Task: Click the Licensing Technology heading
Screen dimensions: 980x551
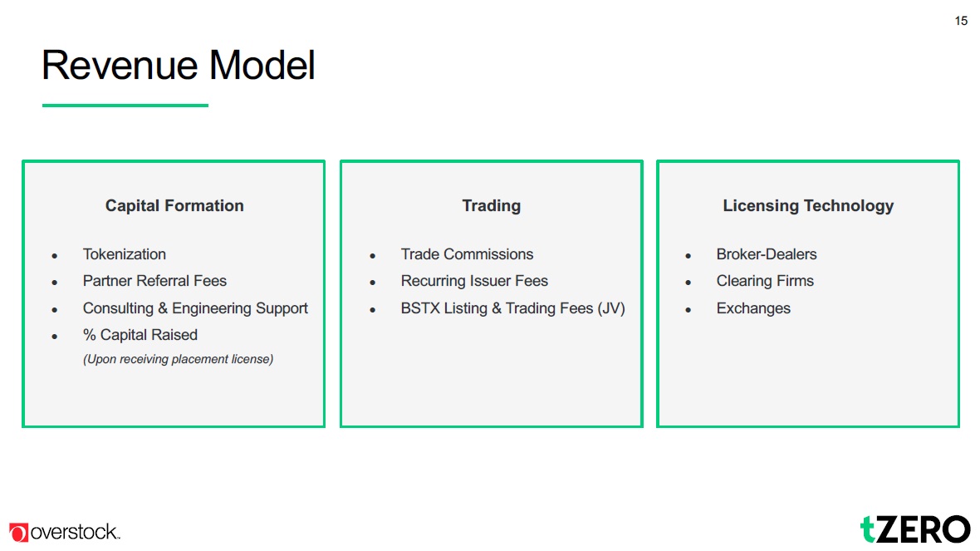Action: (x=808, y=206)
